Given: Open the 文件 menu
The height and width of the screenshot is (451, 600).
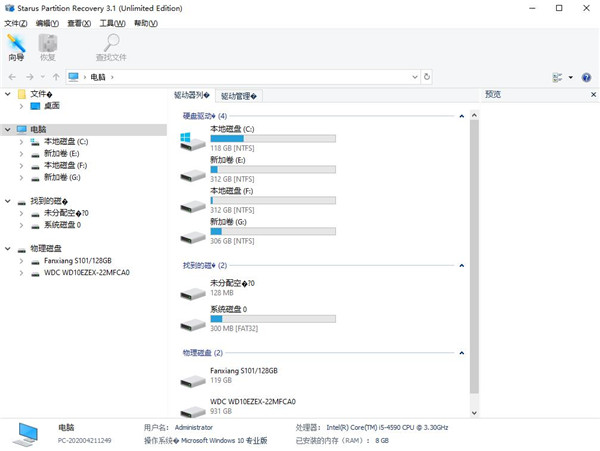Looking at the screenshot, I should click(x=16, y=23).
